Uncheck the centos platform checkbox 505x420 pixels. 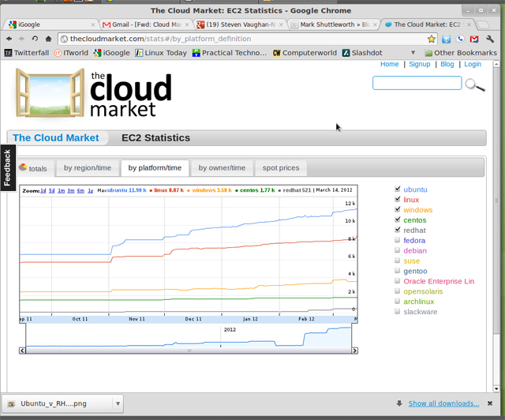click(398, 219)
